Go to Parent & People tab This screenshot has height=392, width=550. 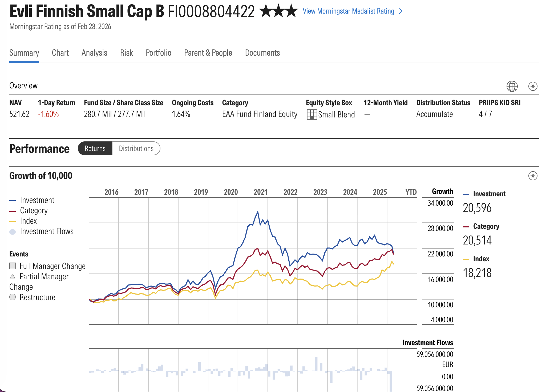[x=208, y=53]
